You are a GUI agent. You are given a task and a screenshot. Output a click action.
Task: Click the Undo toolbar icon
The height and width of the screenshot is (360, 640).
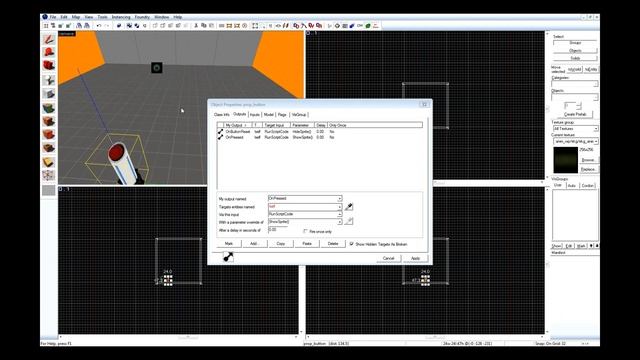[99, 26]
